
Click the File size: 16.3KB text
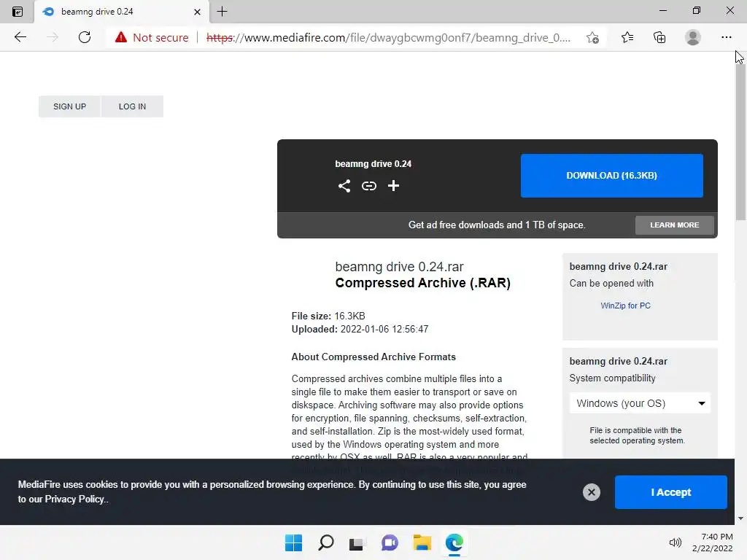tap(328, 316)
